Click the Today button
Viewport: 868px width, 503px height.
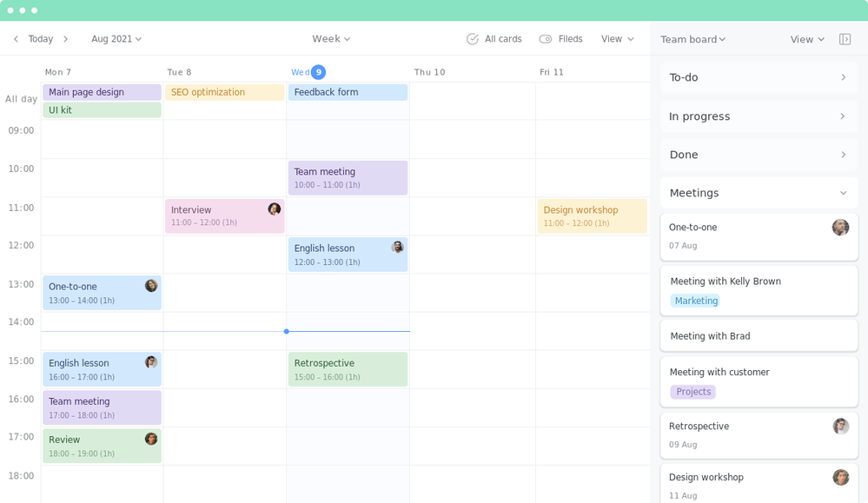pyautogui.click(x=40, y=39)
